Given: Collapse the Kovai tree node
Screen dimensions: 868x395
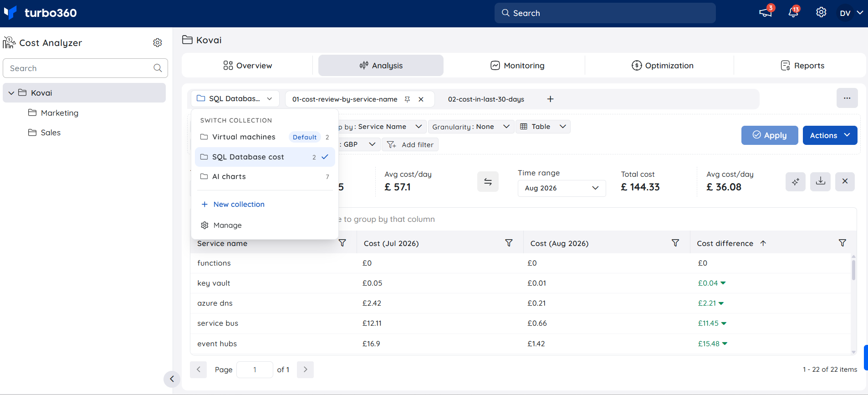Looking at the screenshot, I should (x=11, y=93).
